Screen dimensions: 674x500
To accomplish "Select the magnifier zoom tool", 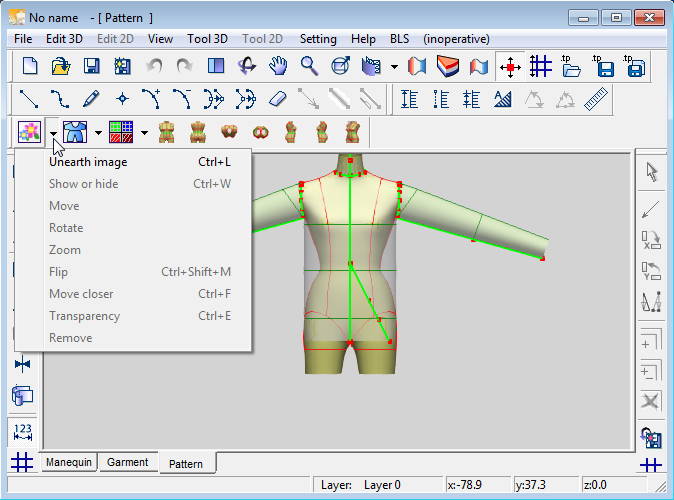I will pos(309,67).
